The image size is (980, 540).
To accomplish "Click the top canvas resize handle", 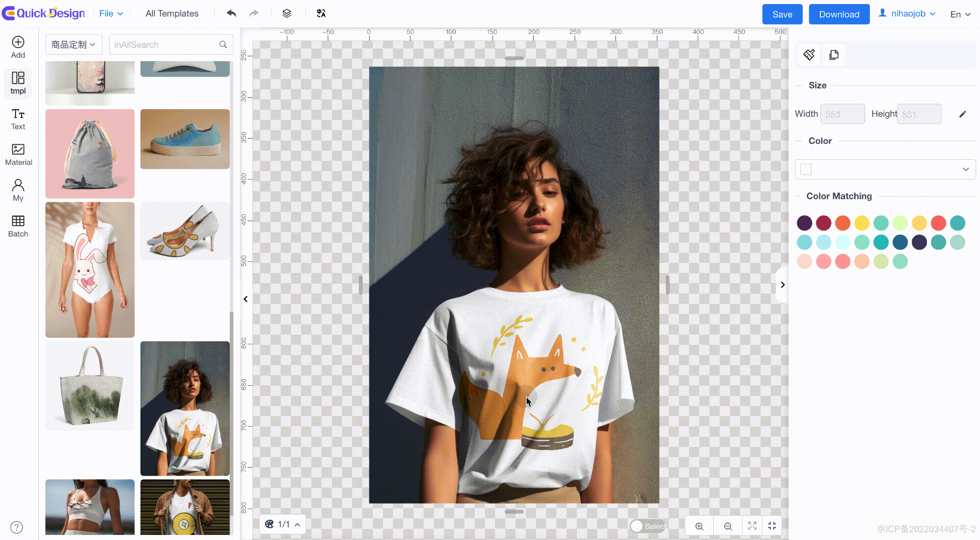I will [514, 59].
